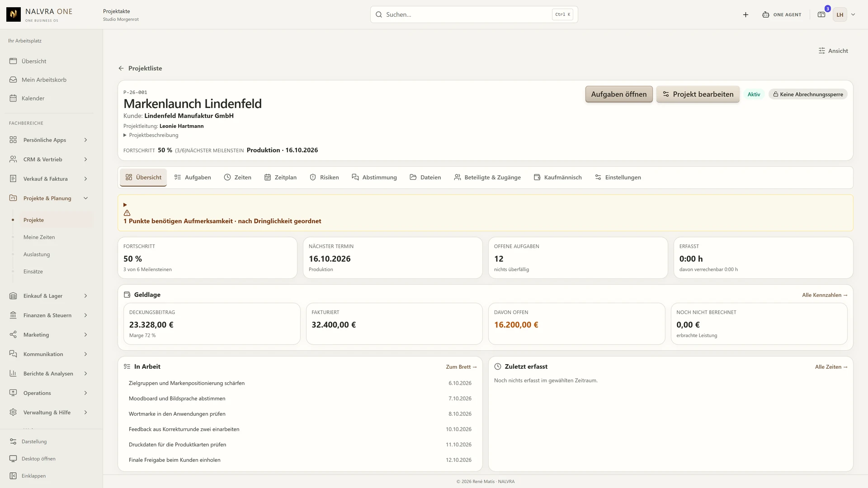The height and width of the screenshot is (488, 868).
Task: Expand CRM & Vertrieb section
Action: tap(48, 160)
